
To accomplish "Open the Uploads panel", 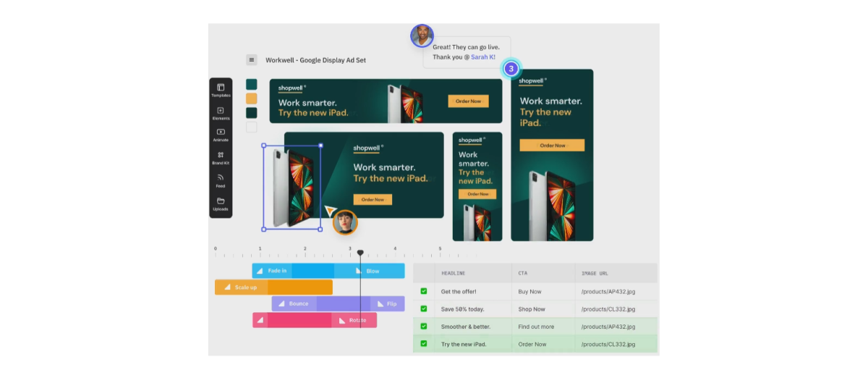I will pyautogui.click(x=221, y=203).
